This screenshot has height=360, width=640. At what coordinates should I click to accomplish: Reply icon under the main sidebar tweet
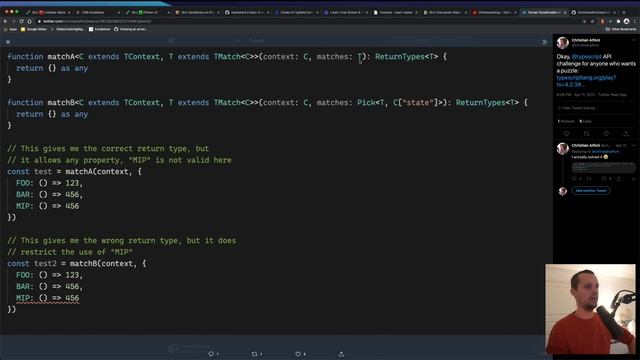point(566,133)
